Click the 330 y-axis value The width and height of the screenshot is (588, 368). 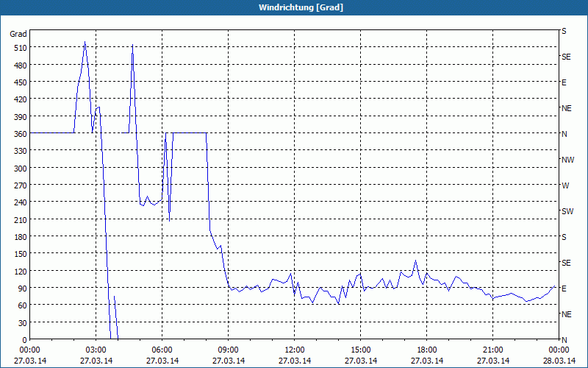tap(20, 151)
